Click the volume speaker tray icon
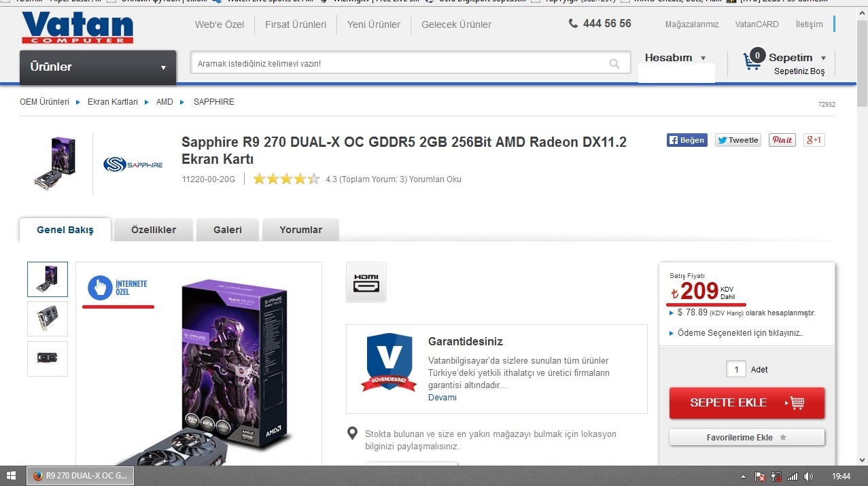The width and height of the screenshot is (868, 486). [808, 476]
